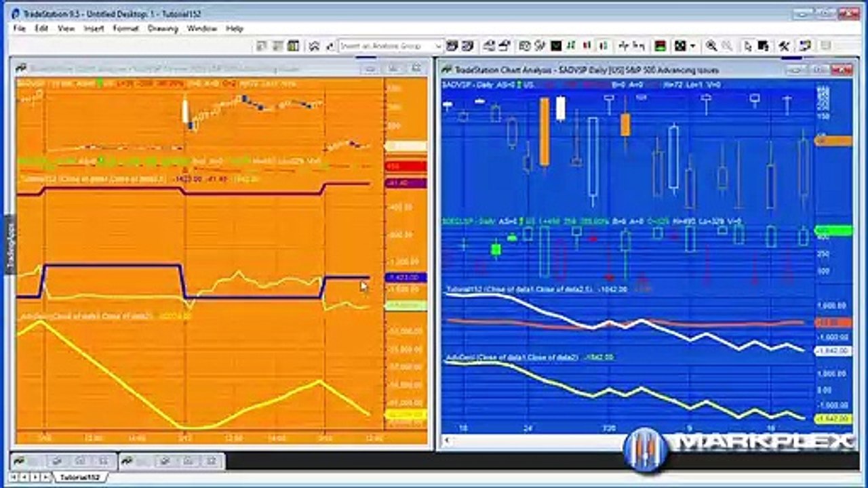This screenshot has height=488, width=868.
Task: Click the yellow -1,842.00 label at blue chart bottom
Action: click(x=833, y=418)
